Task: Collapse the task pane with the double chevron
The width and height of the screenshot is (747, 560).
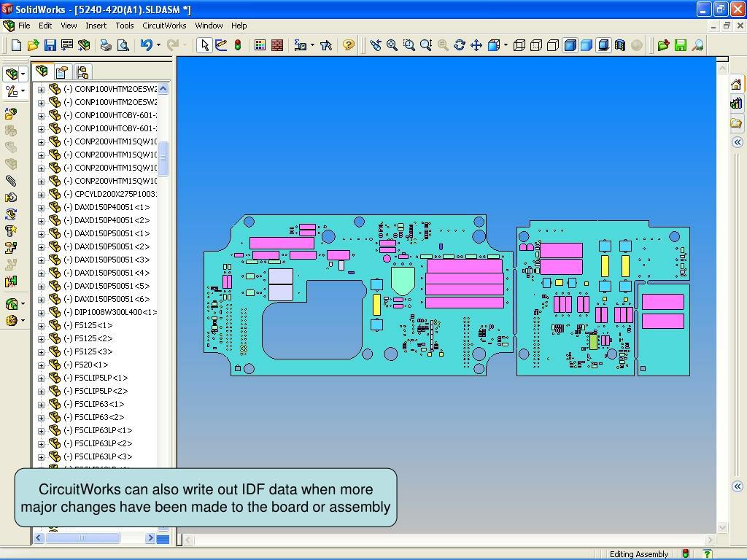Action: pos(737,142)
